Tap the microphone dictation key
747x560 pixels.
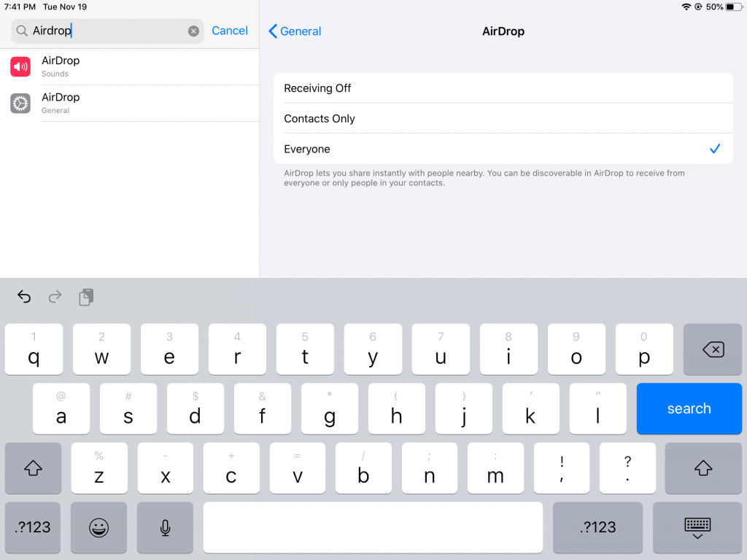coord(166,527)
